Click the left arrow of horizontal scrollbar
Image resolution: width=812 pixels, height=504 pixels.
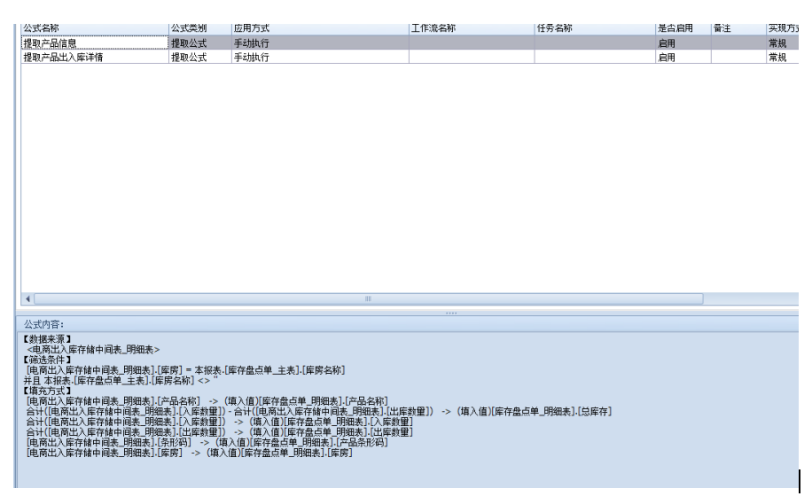(27, 299)
